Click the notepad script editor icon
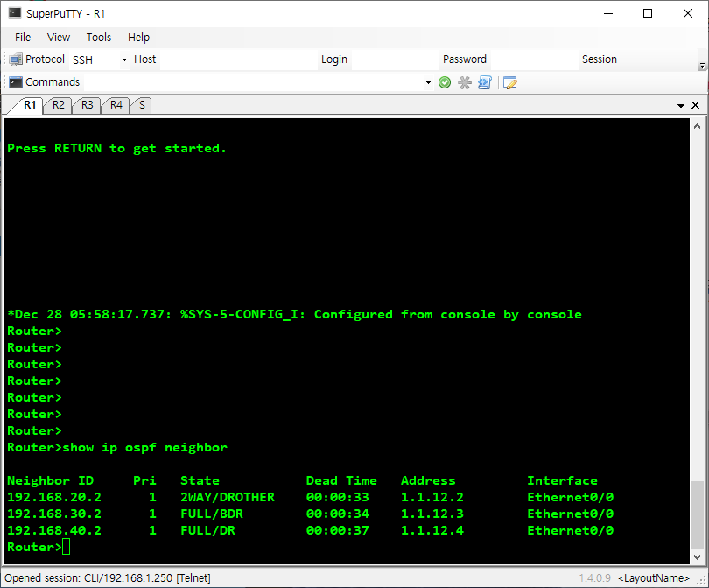This screenshot has width=709, height=588. [x=510, y=83]
